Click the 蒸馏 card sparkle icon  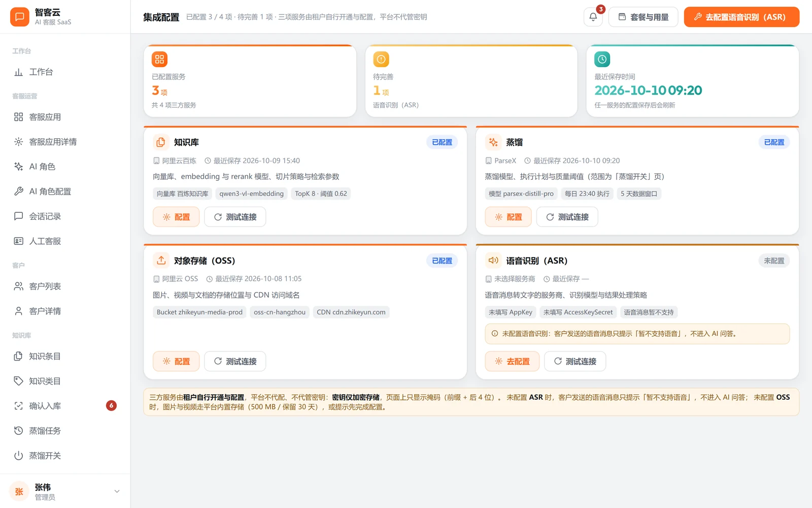click(493, 142)
